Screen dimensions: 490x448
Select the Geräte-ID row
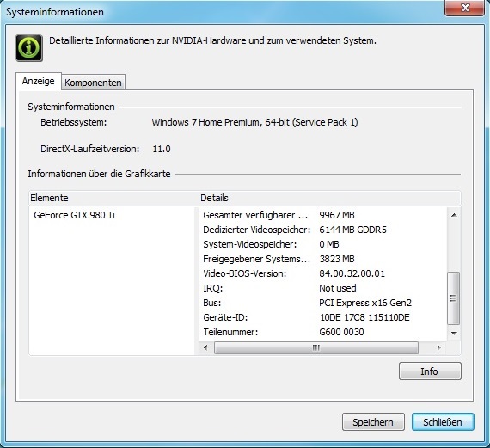[323, 317]
